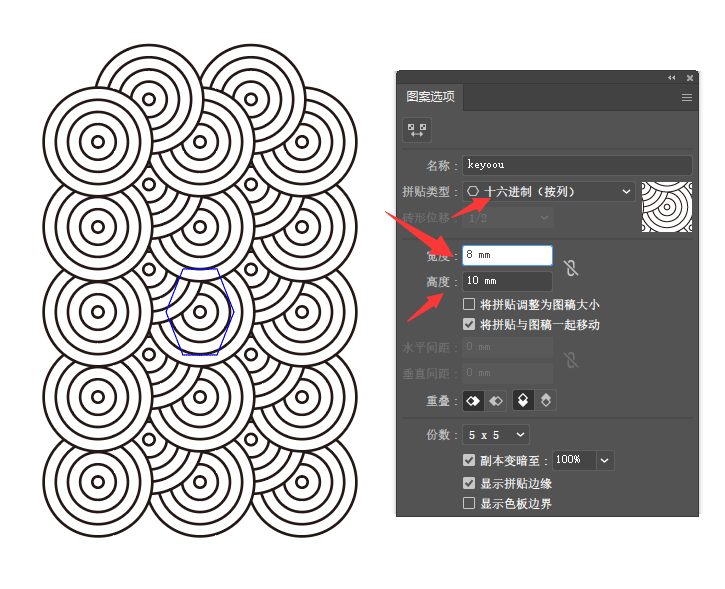Enable 显示色板边界 checkbox
Screen dimensions: 725x589
tap(469, 504)
